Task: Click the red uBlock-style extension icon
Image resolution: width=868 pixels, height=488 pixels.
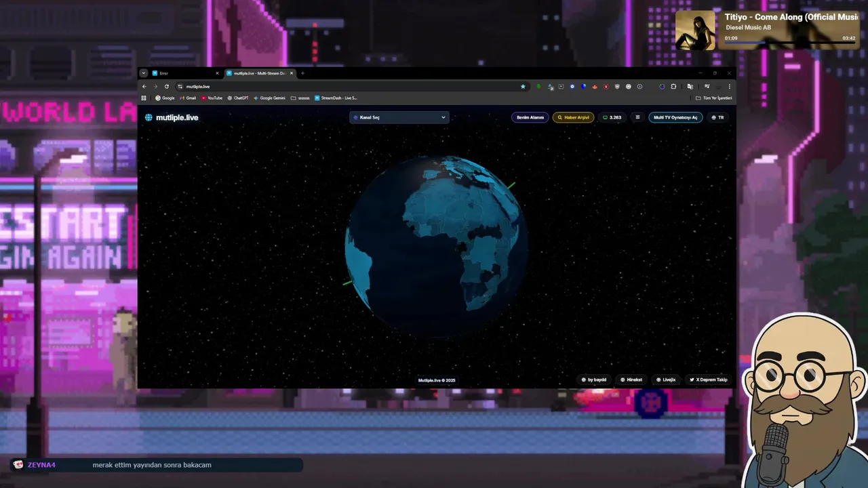Action: tap(606, 87)
